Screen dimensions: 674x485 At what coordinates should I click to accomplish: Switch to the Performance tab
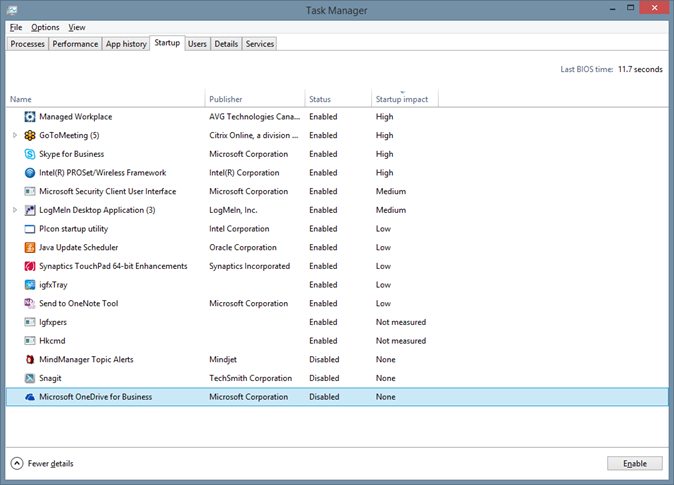(x=75, y=44)
